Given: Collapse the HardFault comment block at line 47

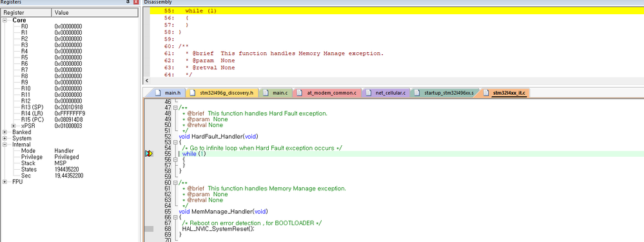Looking at the screenshot, I should 175,108.
